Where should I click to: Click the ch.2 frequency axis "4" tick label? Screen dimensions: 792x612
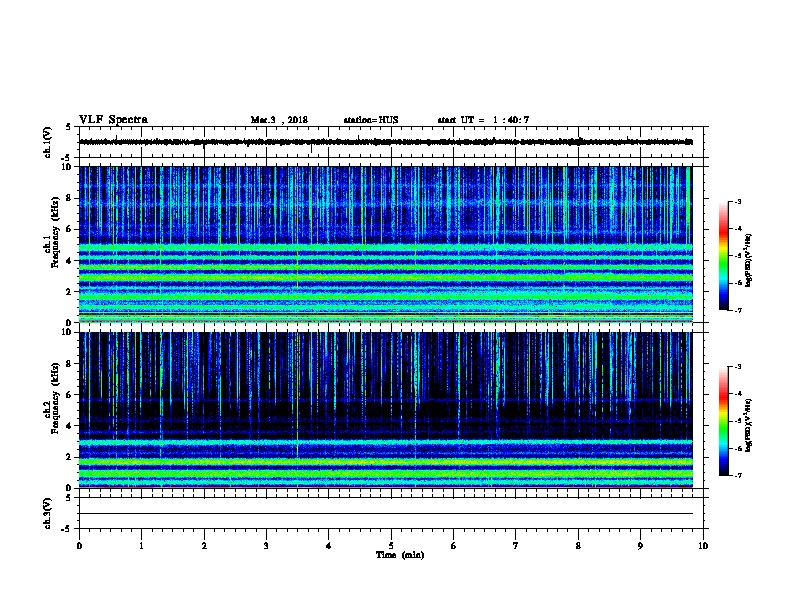tap(69, 426)
